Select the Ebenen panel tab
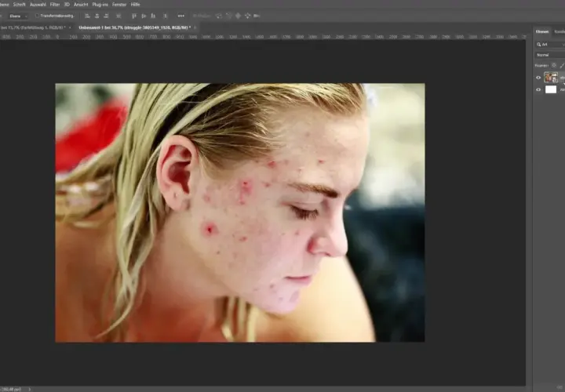Viewport: 565px width, 392px height. pyautogui.click(x=542, y=31)
